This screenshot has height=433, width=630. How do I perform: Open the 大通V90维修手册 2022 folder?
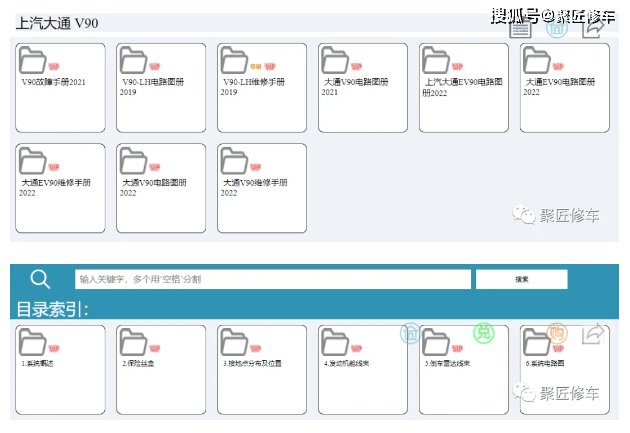click(262, 188)
